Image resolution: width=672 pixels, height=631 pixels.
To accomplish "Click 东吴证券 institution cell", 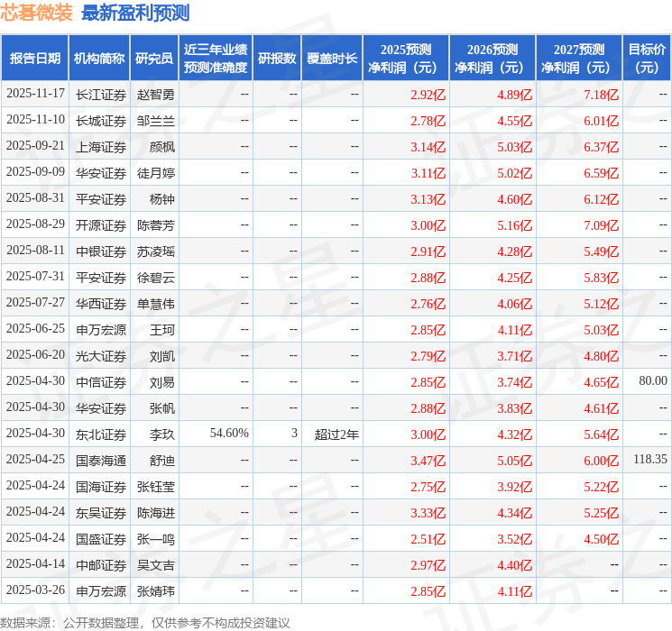I will pos(101,513).
